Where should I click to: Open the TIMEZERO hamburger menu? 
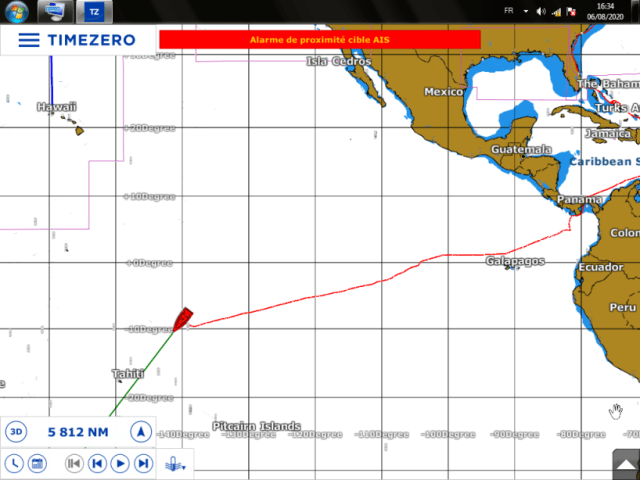point(29,40)
